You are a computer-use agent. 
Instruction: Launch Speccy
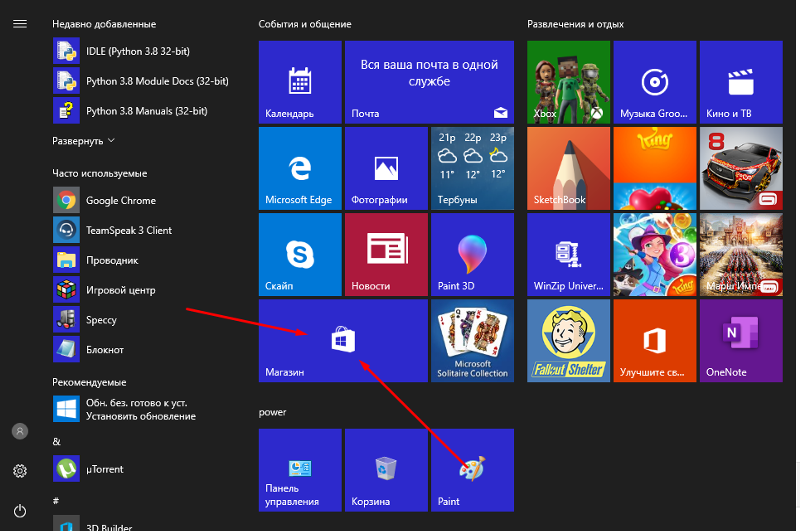(85, 320)
